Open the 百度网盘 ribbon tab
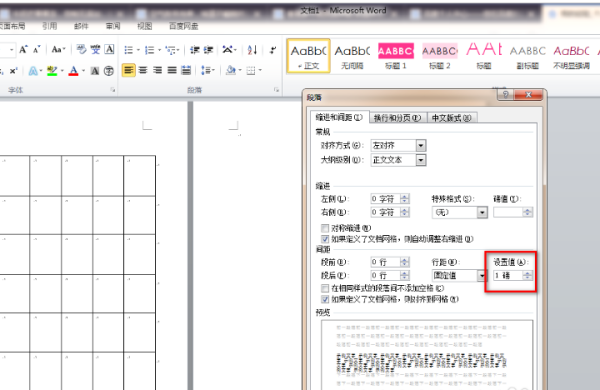 (184, 26)
